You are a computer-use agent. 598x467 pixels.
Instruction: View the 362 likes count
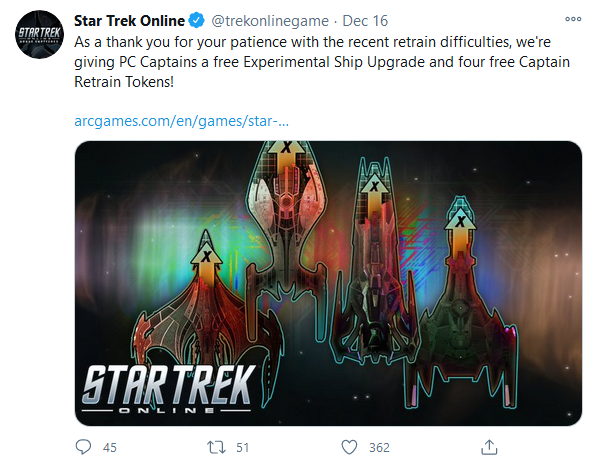click(379, 448)
